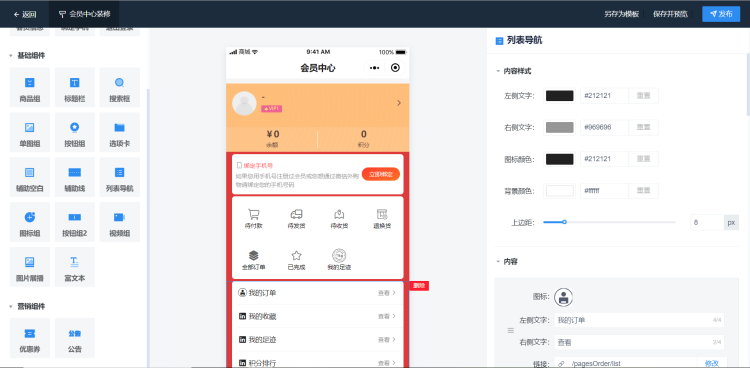This screenshot has width=750, height=368.
Task: Click the 待发货 truck icon in preview
Action: (297, 214)
